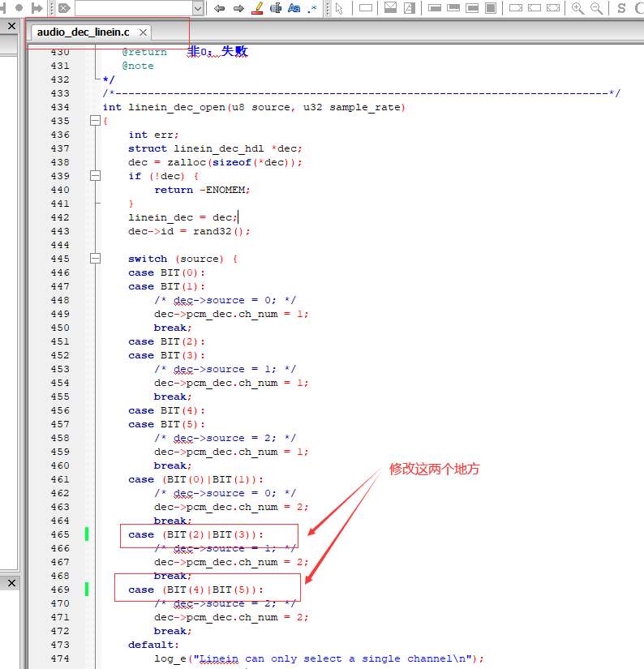The height and width of the screenshot is (669, 644).
Task: Clear the incremental search field
Action: (64, 8)
